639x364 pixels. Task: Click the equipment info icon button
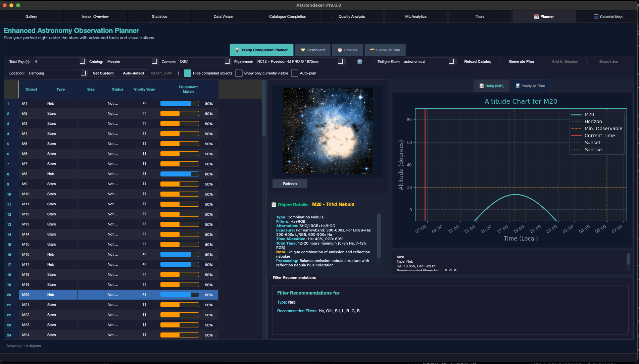[360, 62]
